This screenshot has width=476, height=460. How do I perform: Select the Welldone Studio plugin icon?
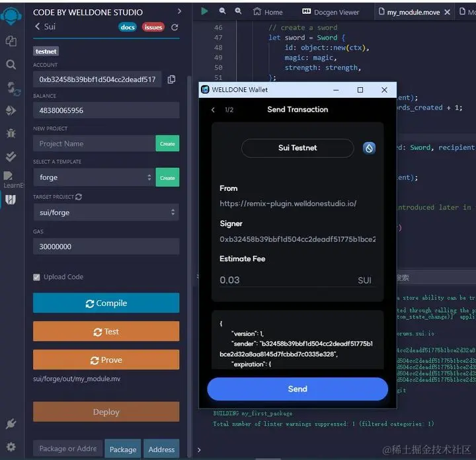pos(11,200)
